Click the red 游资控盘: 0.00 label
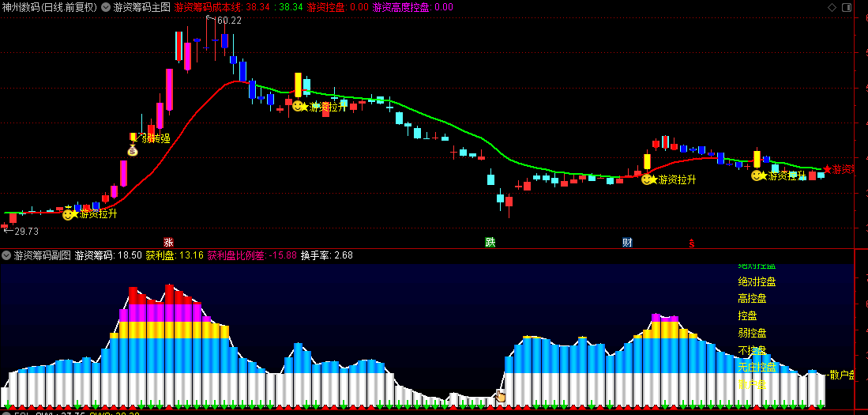Viewport: 868px width, 415px height. tap(338, 7)
